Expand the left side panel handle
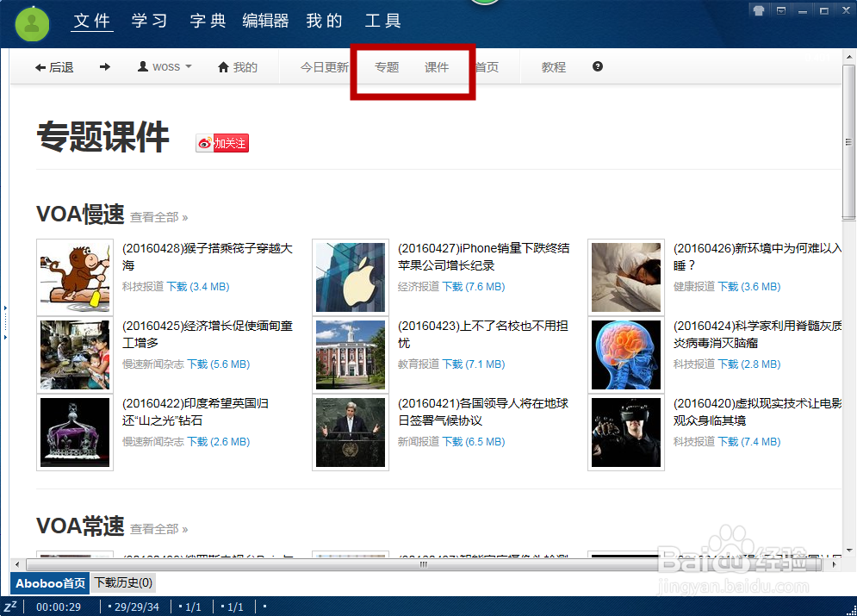857x616 pixels. click(x=5, y=323)
